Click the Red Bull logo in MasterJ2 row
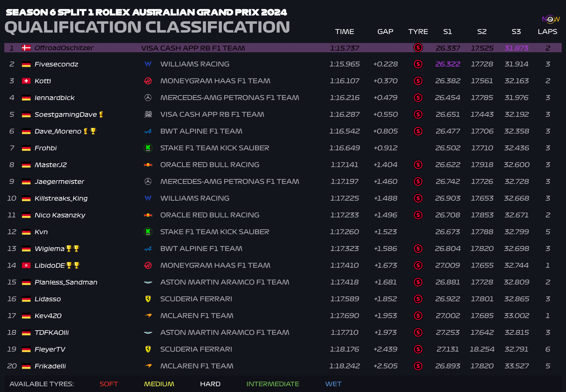Image resolution: width=566 pixels, height=392 pixels. point(148,165)
